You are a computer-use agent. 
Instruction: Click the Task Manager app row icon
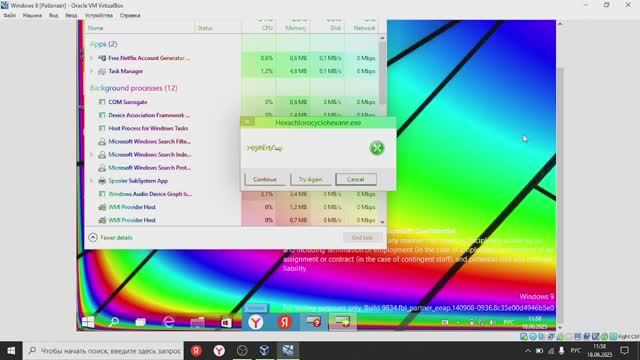pyautogui.click(x=102, y=71)
